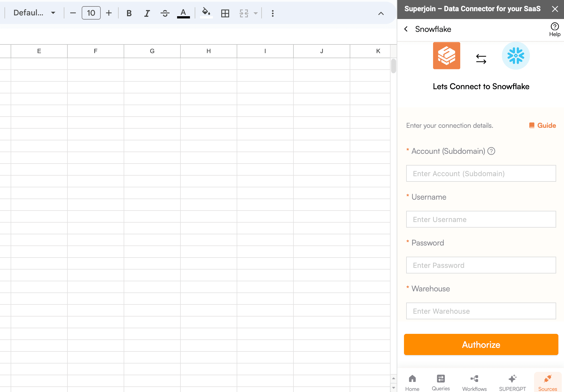Open the borders menu

225,13
